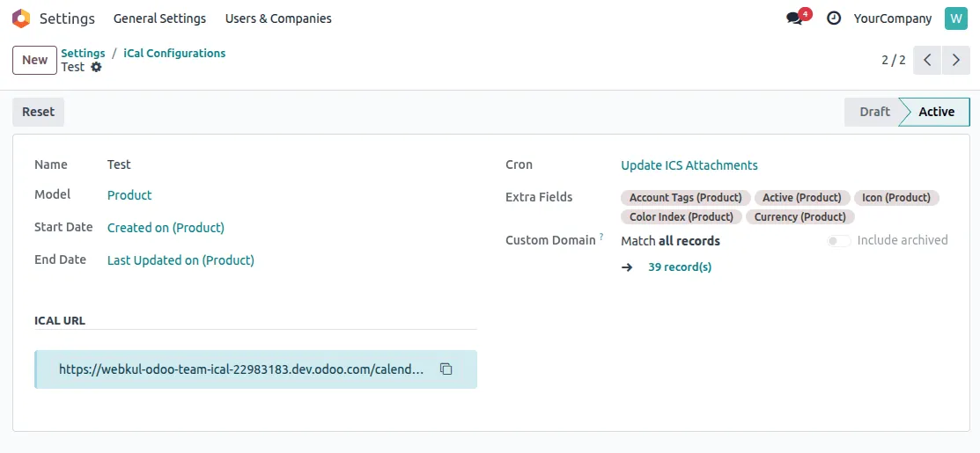980x453 pixels.
Task: Switch status to Draft stage
Action: click(x=873, y=112)
